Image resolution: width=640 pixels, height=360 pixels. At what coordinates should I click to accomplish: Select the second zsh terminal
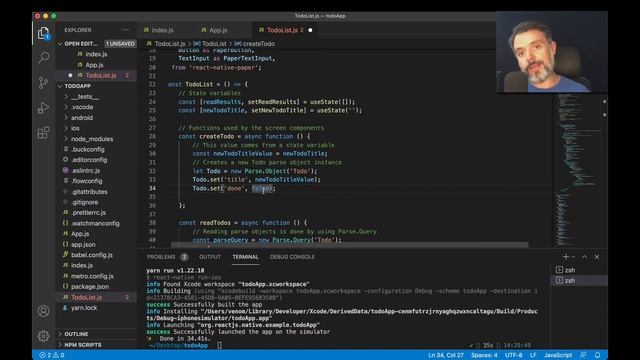click(580, 280)
